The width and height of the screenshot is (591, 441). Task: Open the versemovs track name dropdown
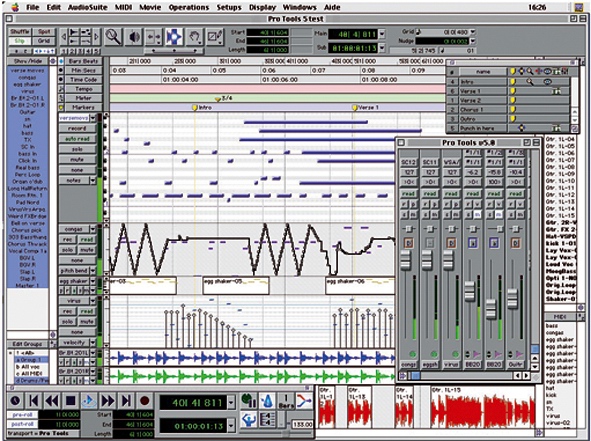93,118
